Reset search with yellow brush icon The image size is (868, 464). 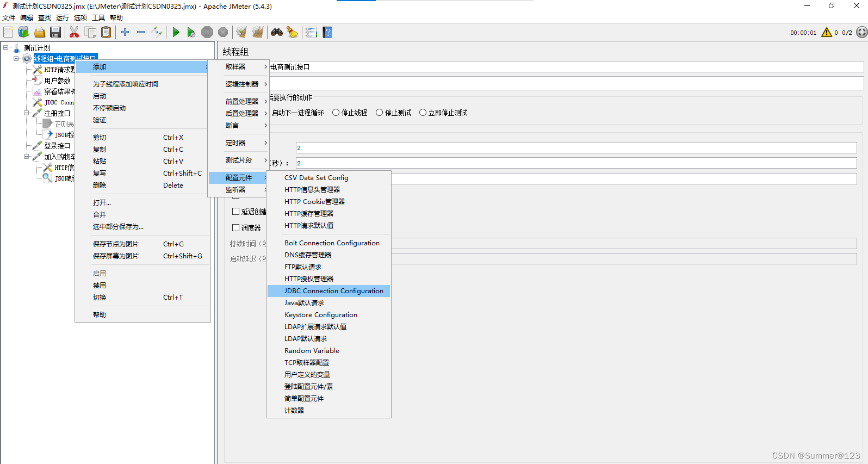pyautogui.click(x=293, y=33)
